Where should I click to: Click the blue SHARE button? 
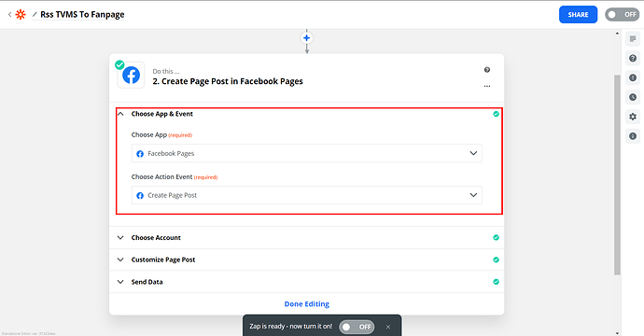click(578, 15)
